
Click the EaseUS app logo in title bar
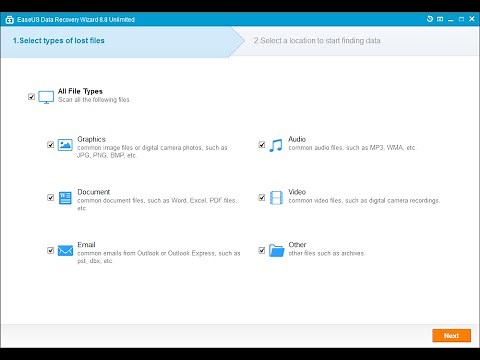pyautogui.click(x=10, y=20)
